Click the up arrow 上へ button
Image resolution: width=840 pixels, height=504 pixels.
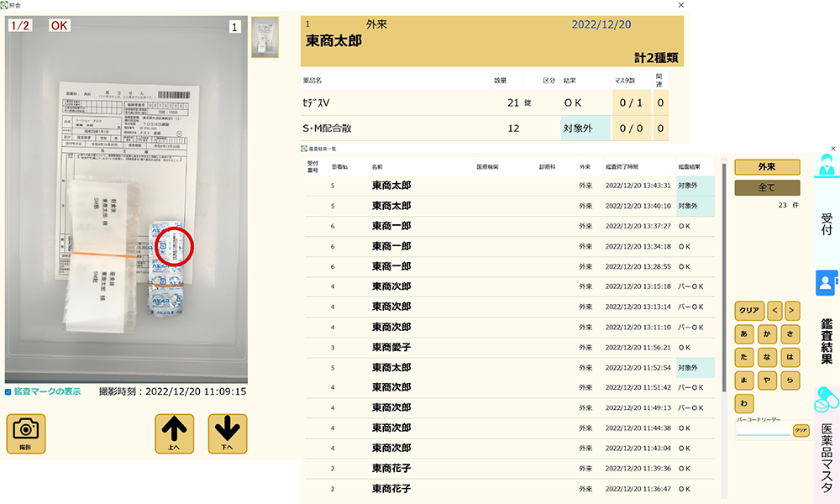click(174, 433)
